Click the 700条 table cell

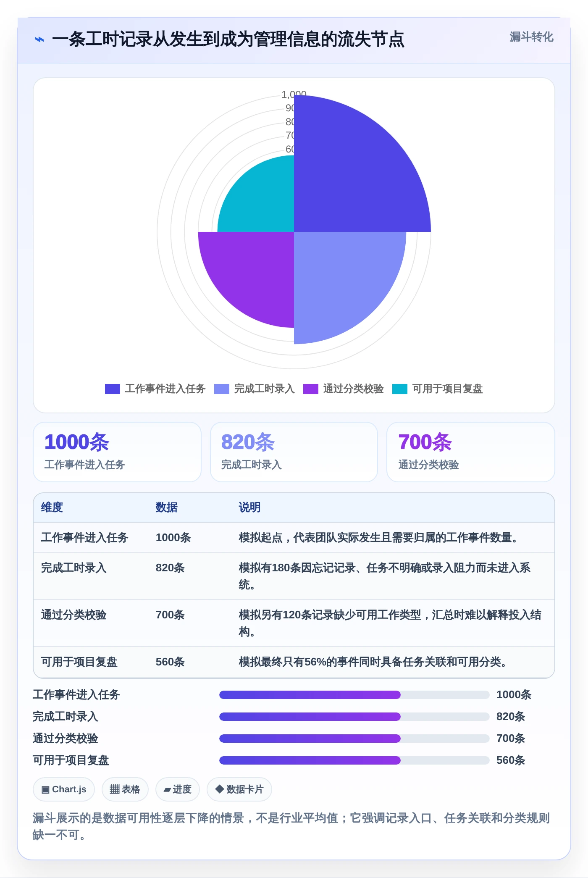click(170, 615)
